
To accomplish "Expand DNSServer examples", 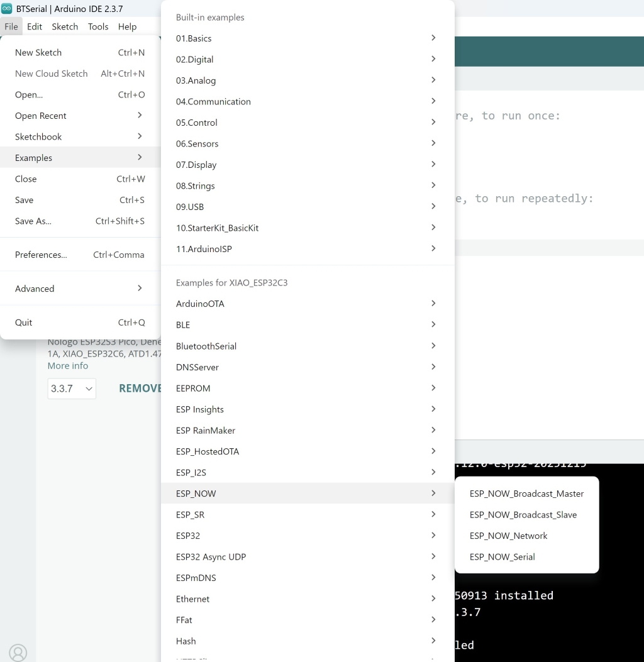I will click(x=308, y=367).
